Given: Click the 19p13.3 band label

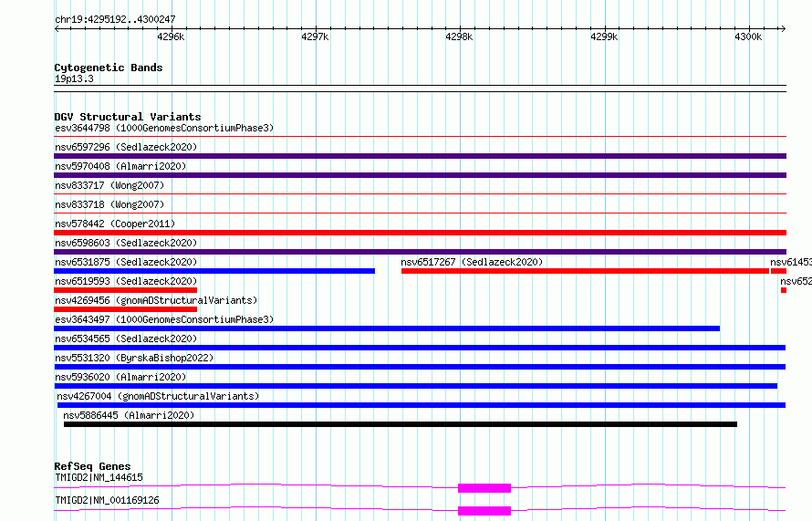Looking at the screenshot, I should [x=74, y=78].
